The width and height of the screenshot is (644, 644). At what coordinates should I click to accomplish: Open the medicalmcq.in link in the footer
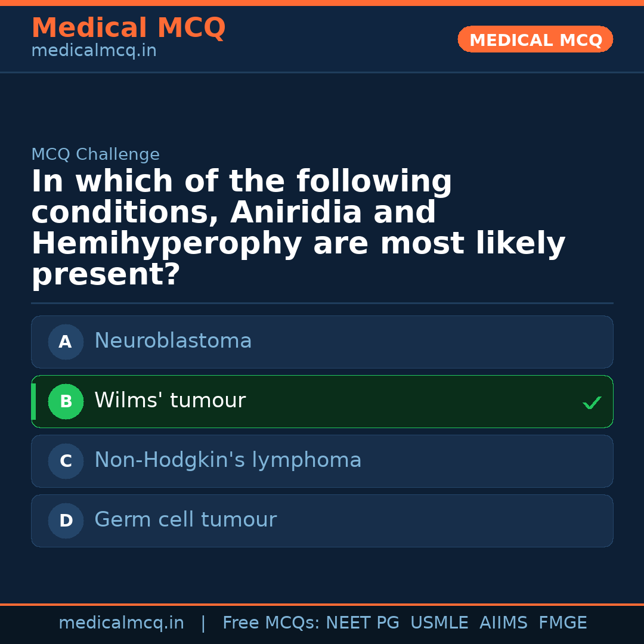(121, 623)
